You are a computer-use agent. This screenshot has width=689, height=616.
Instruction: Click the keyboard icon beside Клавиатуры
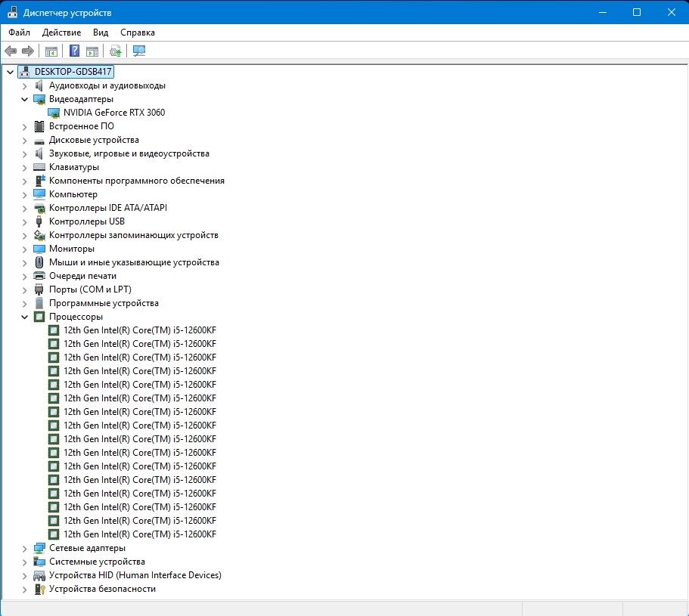[39, 167]
